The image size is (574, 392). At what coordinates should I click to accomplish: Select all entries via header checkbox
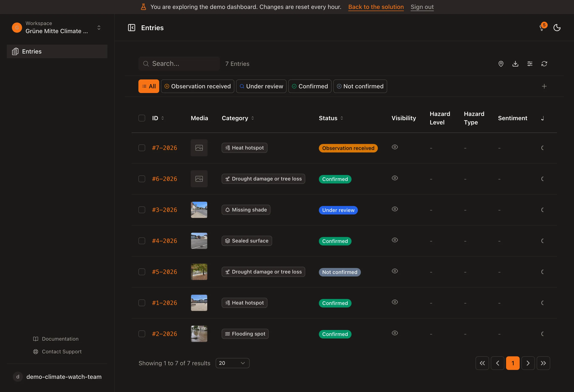click(x=142, y=118)
